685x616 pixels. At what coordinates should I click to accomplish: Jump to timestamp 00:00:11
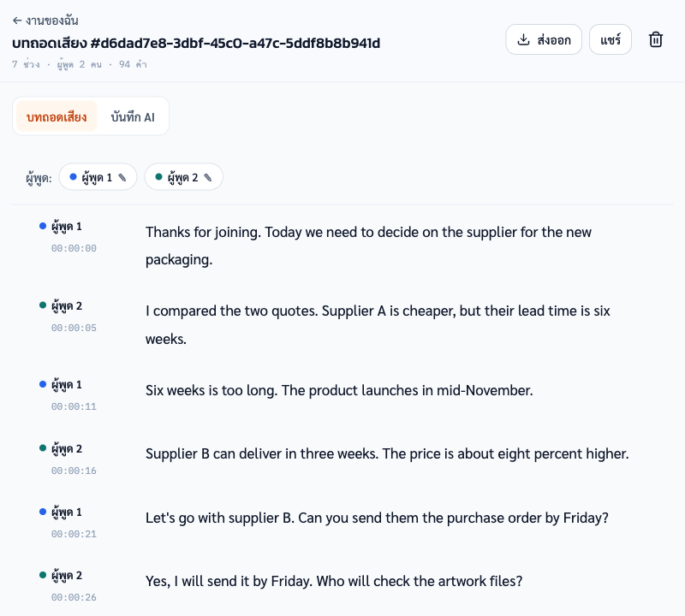[x=74, y=407]
